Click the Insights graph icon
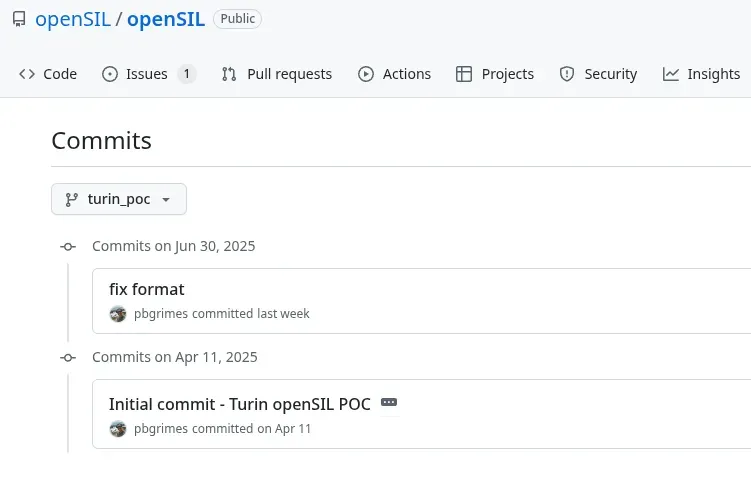The width and height of the screenshot is (751, 481). pos(671,74)
